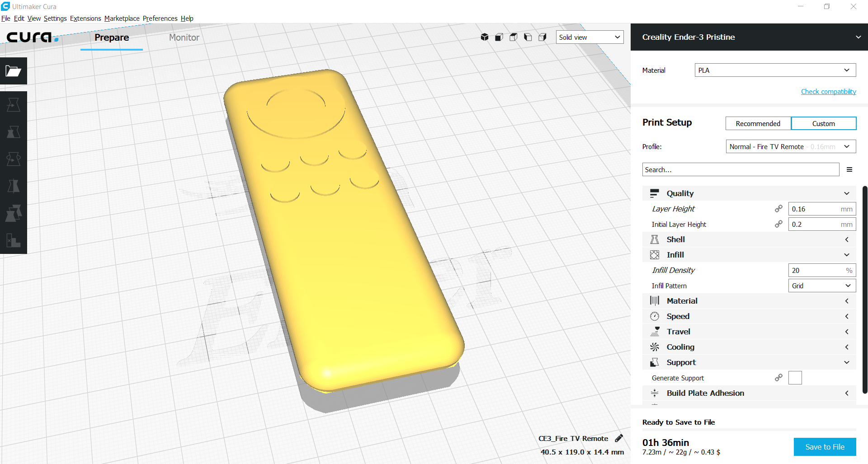This screenshot has height=464, width=868.
Task: Expand the Shell settings section
Action: [x=749, y=239]
